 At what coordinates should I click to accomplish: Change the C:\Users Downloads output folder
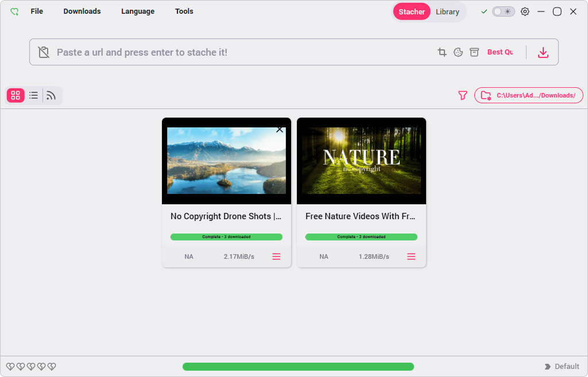pyautogui.click(x=529, y=95)
